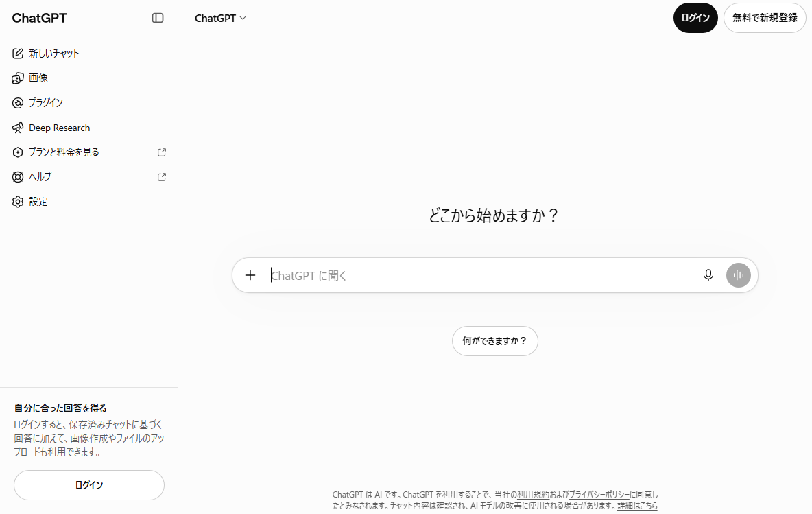Open the ChatGPT model selector dropdown

click(220, 18)
